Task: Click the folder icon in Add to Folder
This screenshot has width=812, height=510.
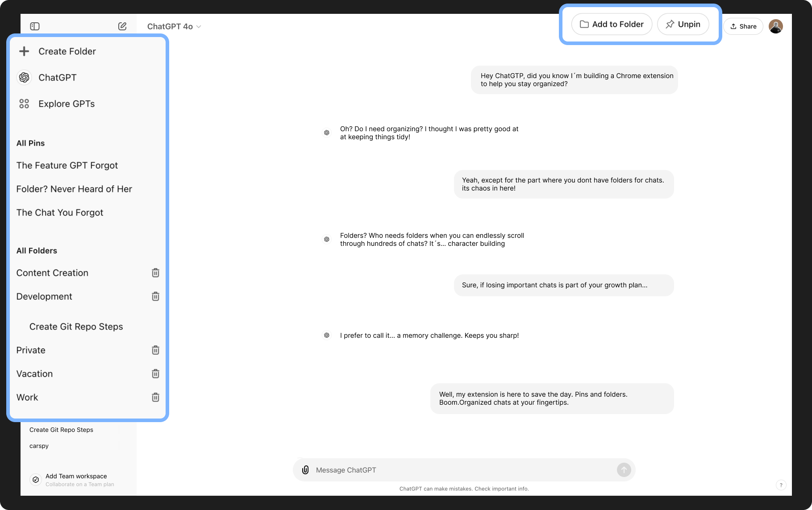Action: tap(584, 25)
